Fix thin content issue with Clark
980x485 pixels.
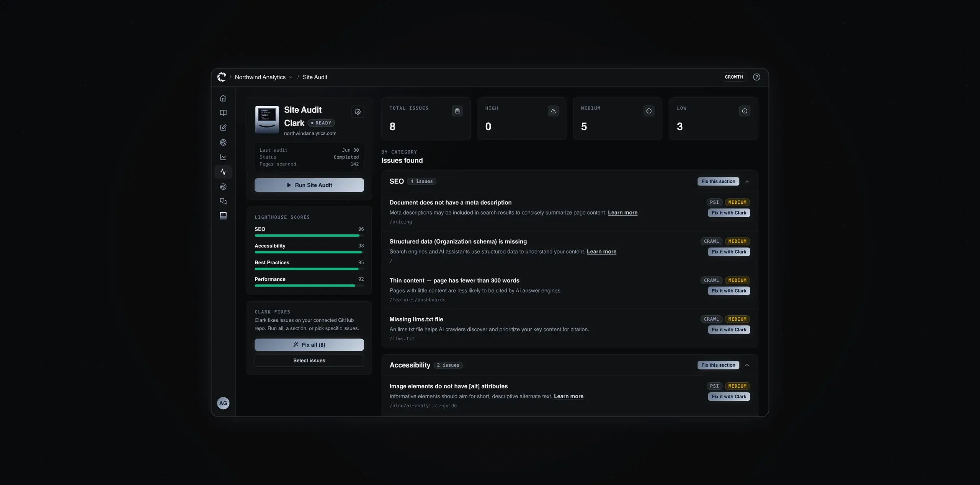pos(729,291)
